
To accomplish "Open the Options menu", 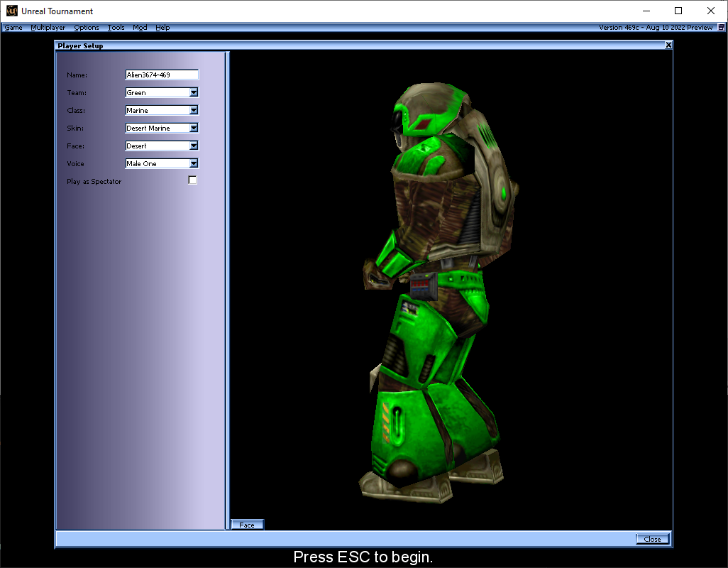I will pyautogui.click(x=87, y=28).
